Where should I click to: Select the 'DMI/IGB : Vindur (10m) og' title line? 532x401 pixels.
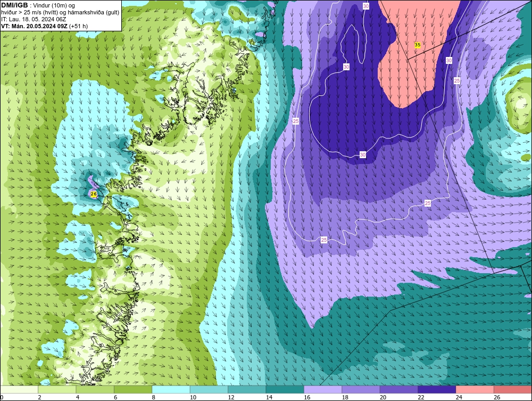pyautogui.click(x=38, y=5)
